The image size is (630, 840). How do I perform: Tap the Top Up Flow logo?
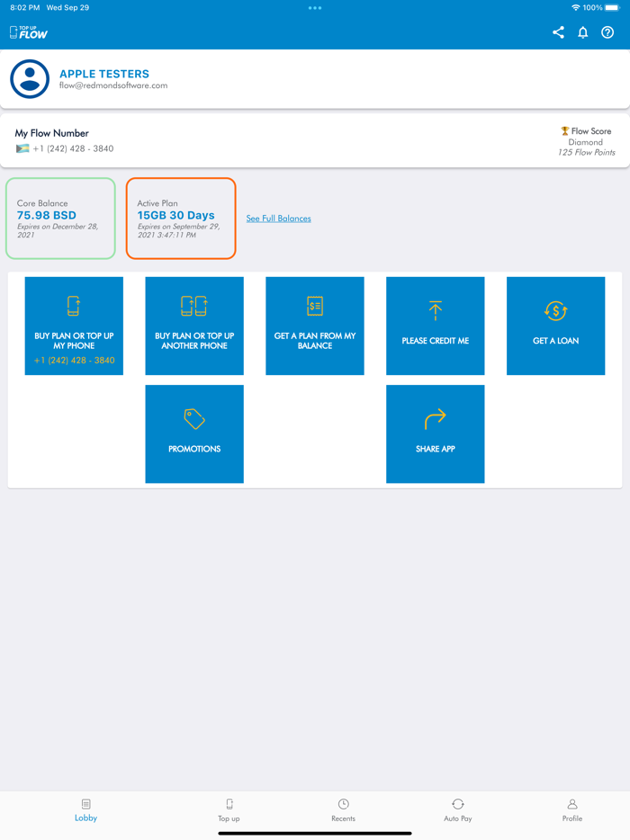point(29,32)
